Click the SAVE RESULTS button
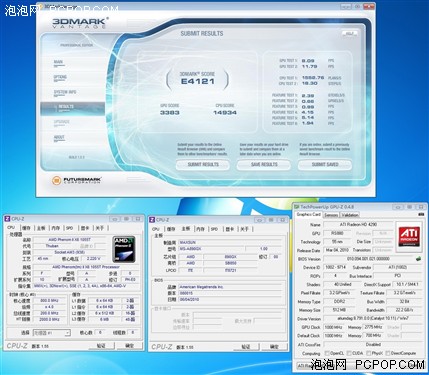The image size is (429, 375). pyautogui.click(x=264, y=165)
